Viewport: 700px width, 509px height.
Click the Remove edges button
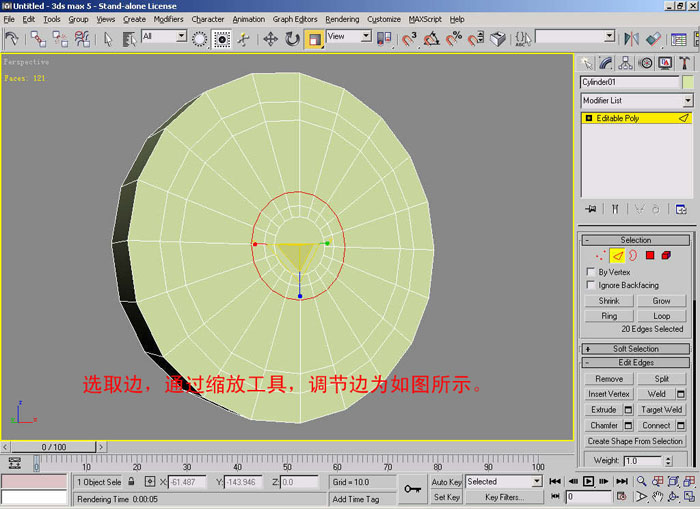[x=609, y=379]
